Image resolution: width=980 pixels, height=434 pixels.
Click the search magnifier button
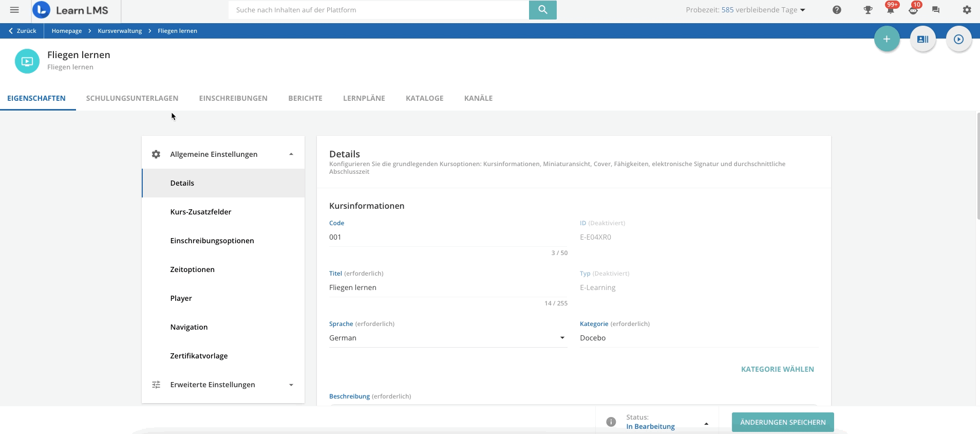pyautogui.click(x=543, y=10)
